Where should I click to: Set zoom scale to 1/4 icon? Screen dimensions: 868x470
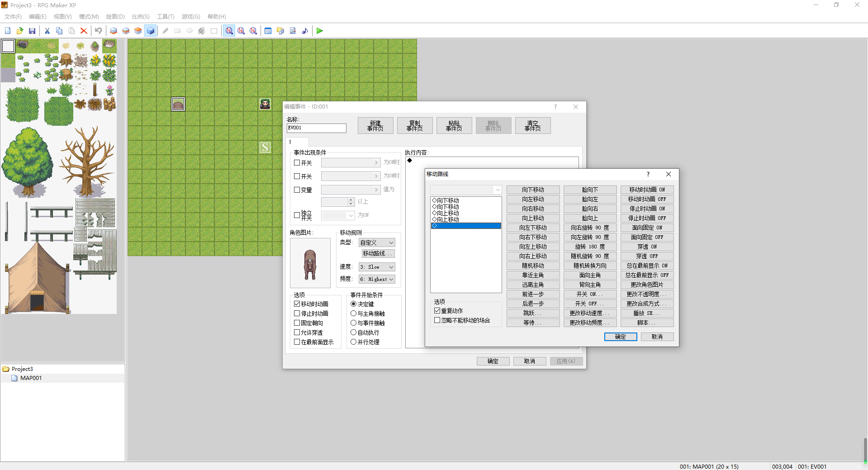pos(253,31)
